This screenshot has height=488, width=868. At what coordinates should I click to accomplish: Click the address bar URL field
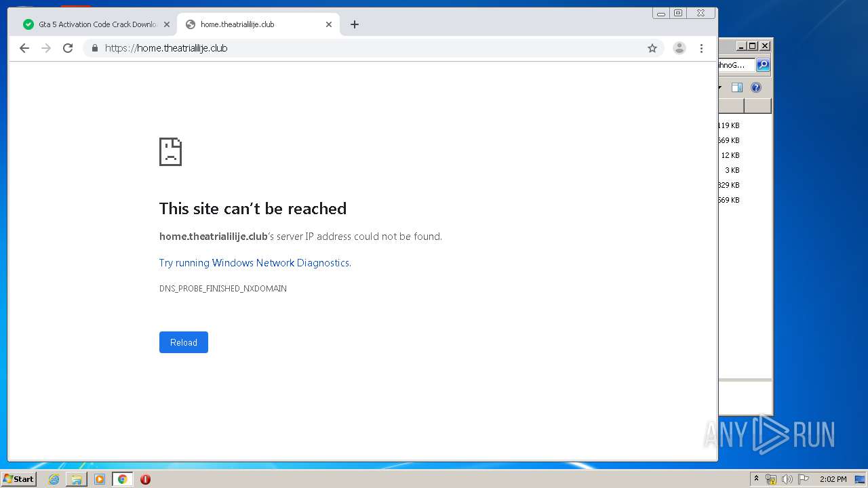(373, 48)
